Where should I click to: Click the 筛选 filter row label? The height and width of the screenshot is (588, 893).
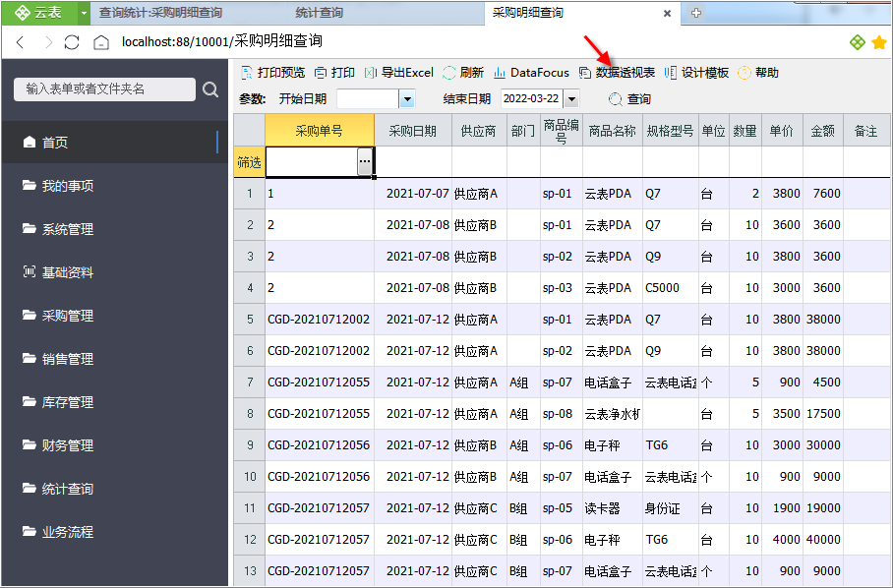250,162
